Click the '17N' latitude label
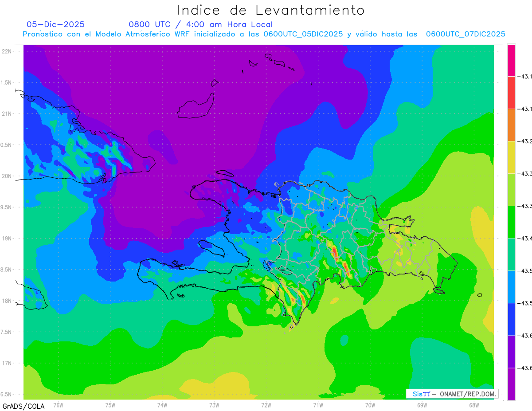 (7, 363)
